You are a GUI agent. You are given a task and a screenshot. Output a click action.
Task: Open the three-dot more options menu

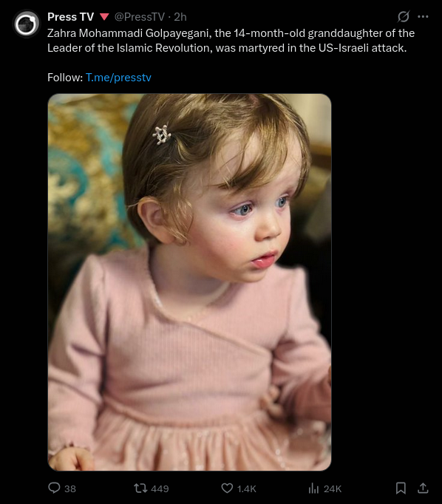click(423, 16)
